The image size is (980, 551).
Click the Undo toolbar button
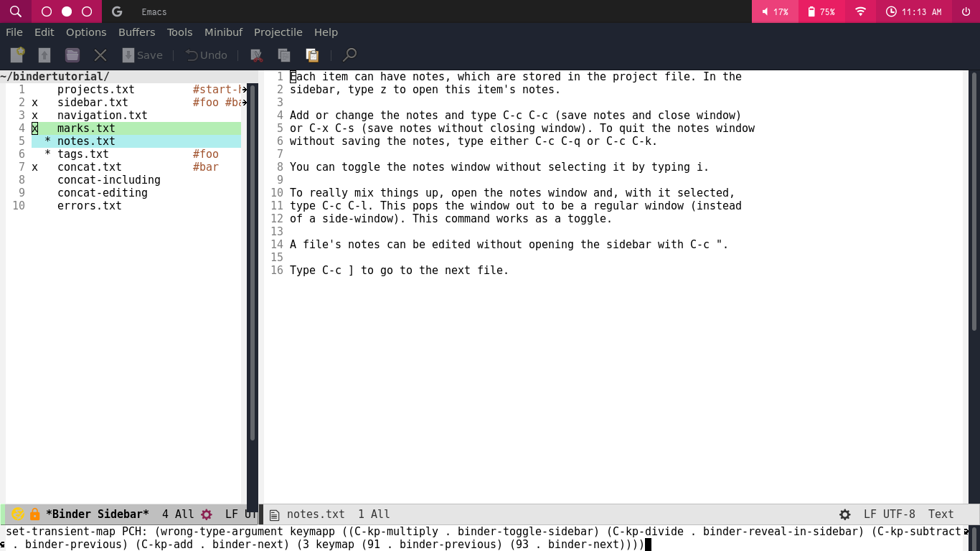[x=207, y=55]
